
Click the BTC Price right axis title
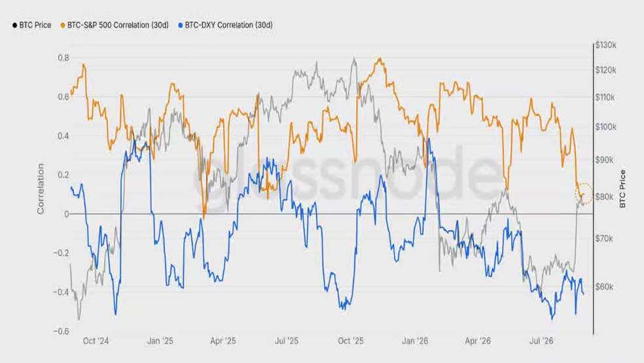tap(622, 189)
